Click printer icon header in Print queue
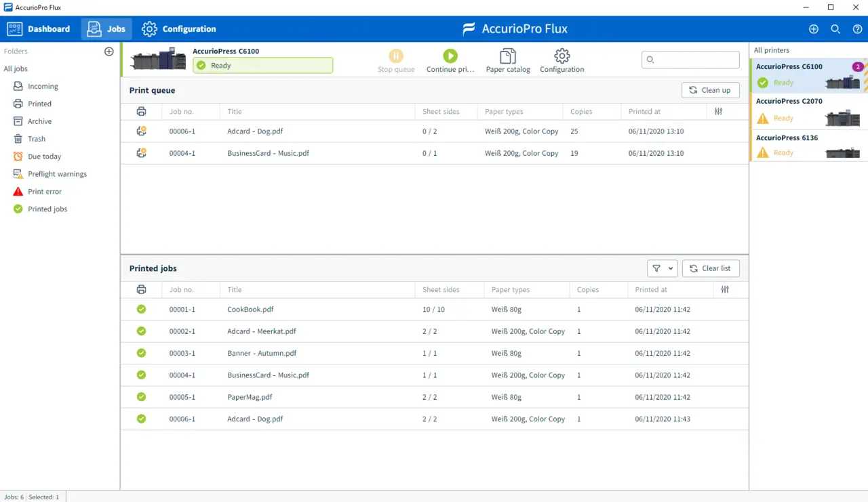The height and width of the screenshot is (502, 868). (141, 112)
